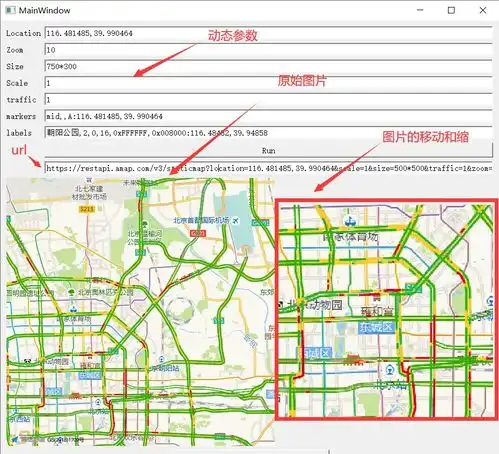Click the MainWindow app icon in title bar
The width and height of the screenshot is (499, 454).
pyautogui.click(x=10, y=10)
